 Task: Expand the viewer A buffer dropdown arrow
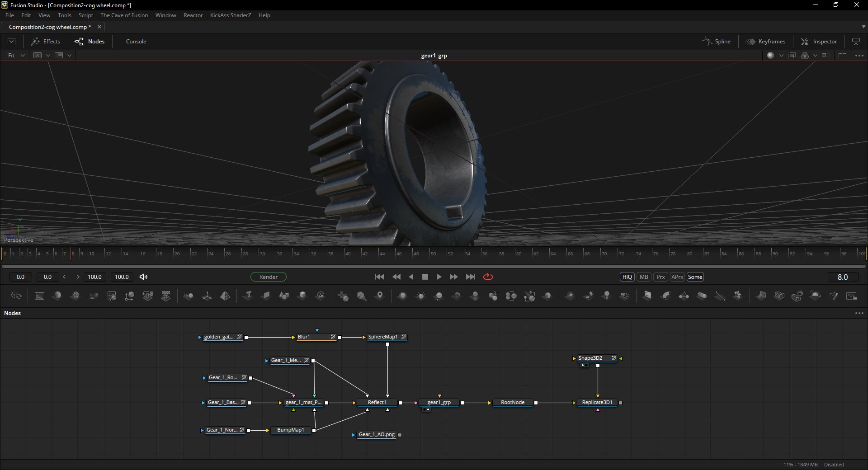tap(48, 55)
